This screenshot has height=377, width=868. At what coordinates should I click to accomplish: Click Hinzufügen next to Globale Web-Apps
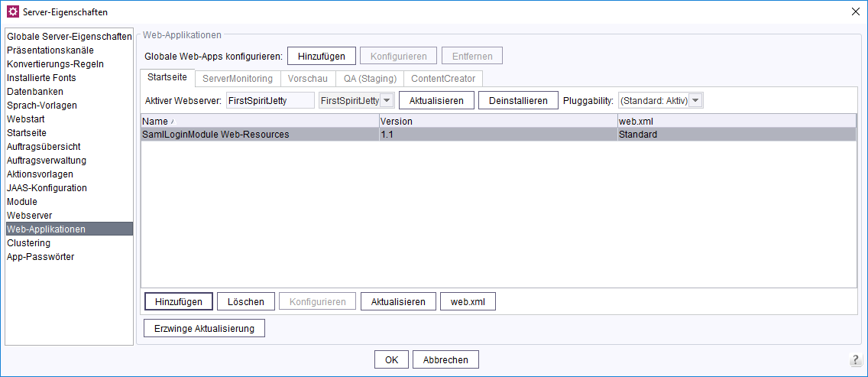point(322,56)
